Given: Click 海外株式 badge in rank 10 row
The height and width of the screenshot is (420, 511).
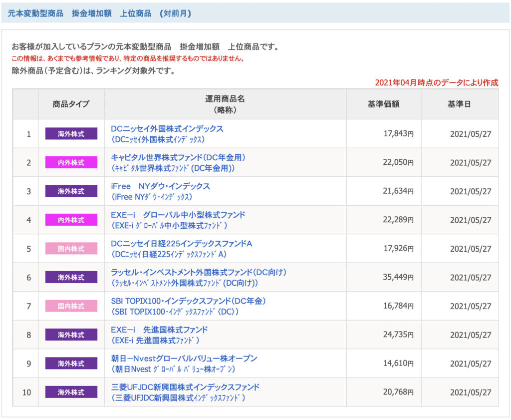Looking at the screenshot, I should pos(71,392).
